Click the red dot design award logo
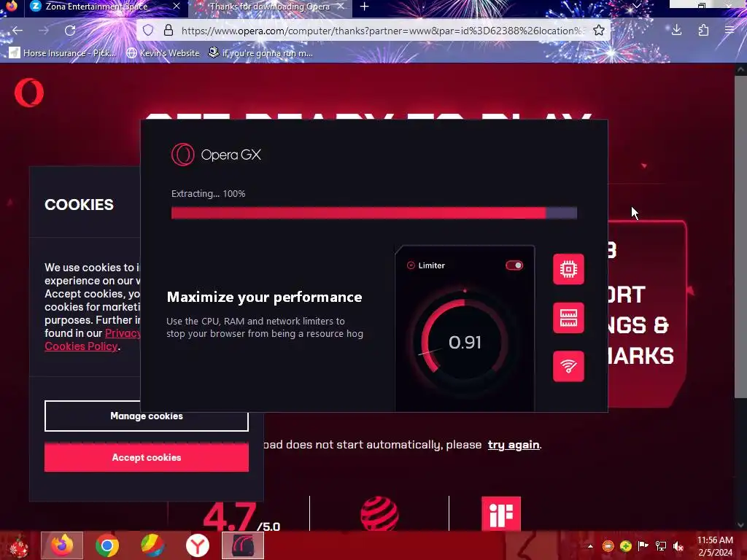 [379, 513]
